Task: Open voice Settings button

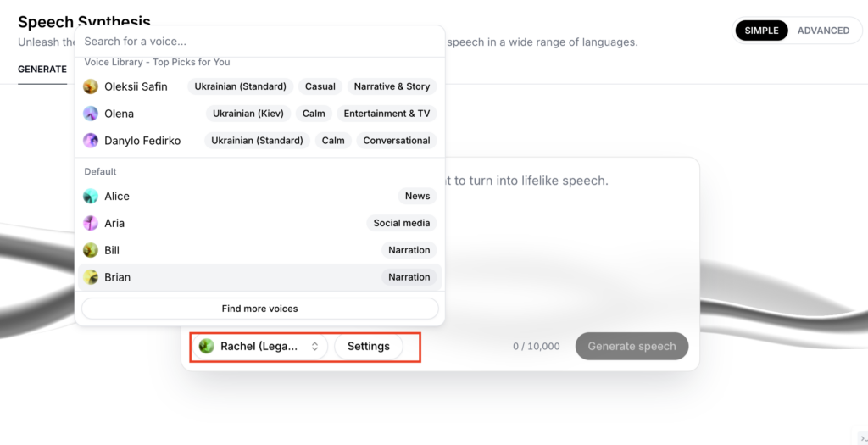Action: (x=369, y=346)
